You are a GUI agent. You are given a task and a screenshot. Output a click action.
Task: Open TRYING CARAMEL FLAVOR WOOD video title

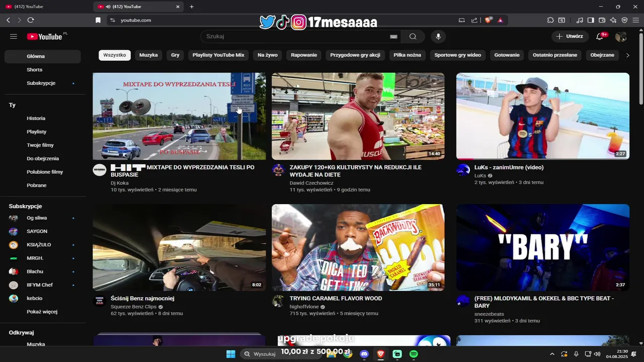(336, 299)
